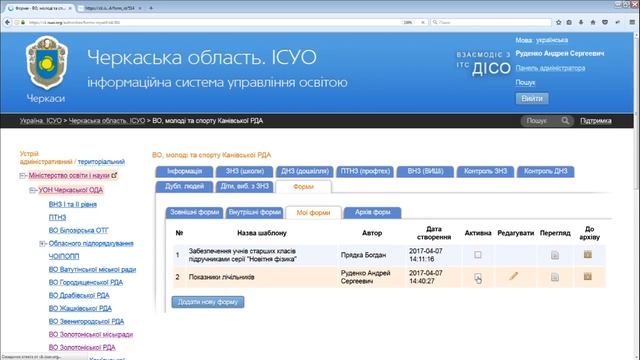Open Міністерство освіти і науки tree link
640x360 pixels.
69,176
